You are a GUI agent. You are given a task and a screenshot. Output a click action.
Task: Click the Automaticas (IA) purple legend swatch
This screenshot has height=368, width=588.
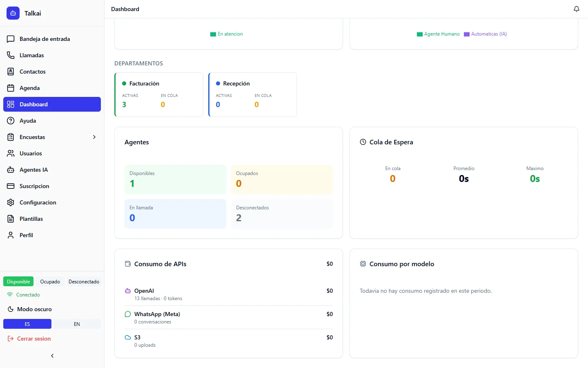(x=467, y=34)
